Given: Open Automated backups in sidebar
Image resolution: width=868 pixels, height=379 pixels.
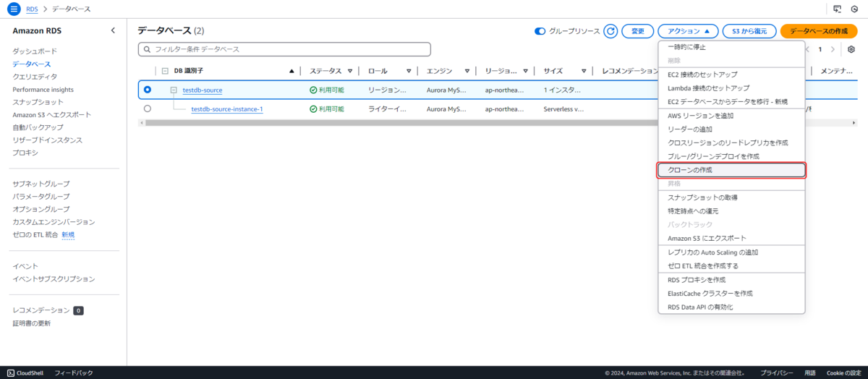Looking at the screenshot, I should pyautogui.click(x=38, y=127).
